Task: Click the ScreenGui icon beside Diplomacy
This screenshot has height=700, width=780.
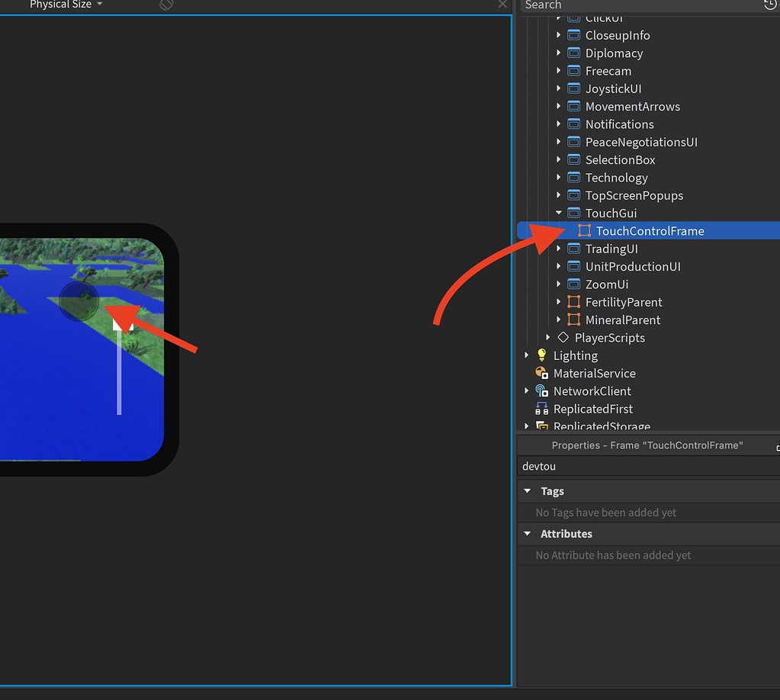Action: tap(573, 53)
